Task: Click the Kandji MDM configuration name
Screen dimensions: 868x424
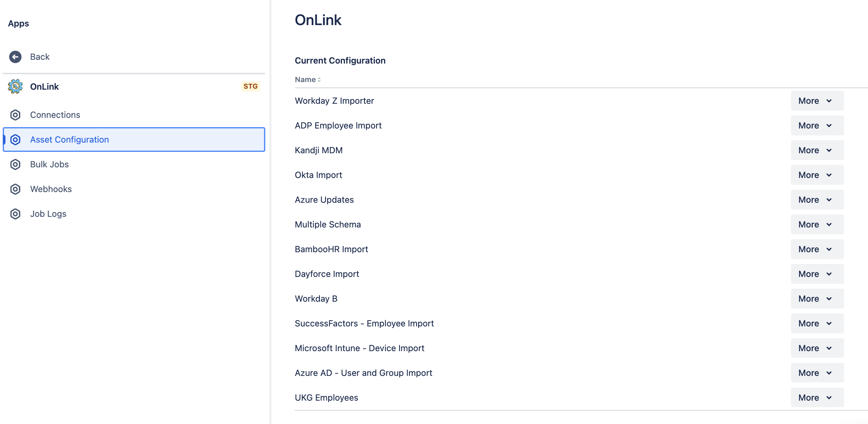Action: click(x=319, y=150)
